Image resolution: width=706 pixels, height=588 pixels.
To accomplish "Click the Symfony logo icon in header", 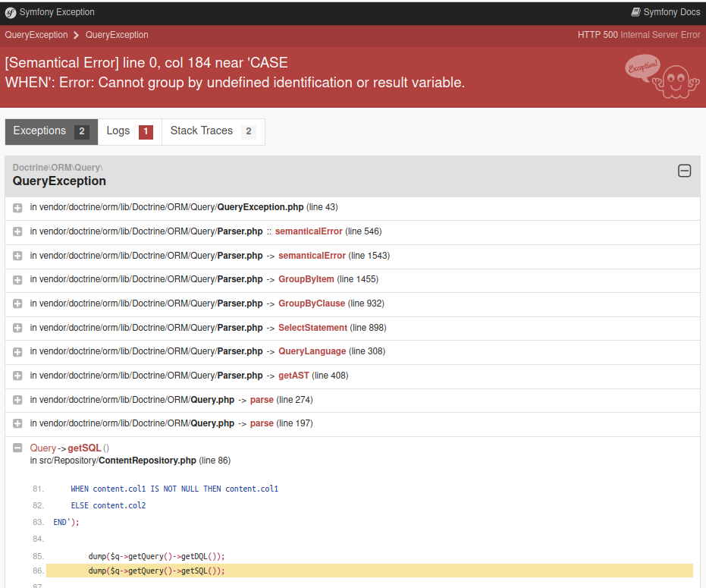I will pos(11,13).
